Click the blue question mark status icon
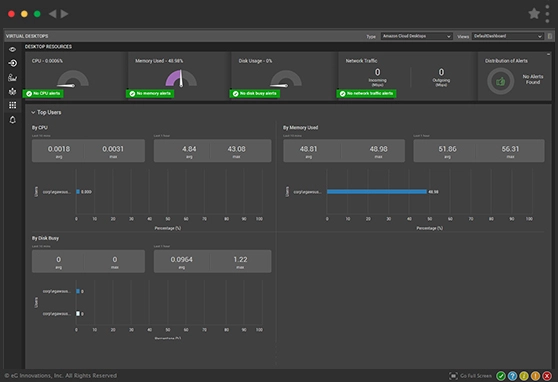 click(x=512, y=376)
